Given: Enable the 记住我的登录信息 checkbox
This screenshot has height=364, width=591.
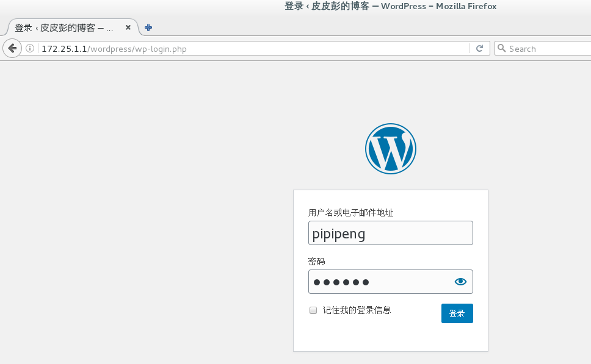Looking at the screenshot, I should (x=313, y=310).
